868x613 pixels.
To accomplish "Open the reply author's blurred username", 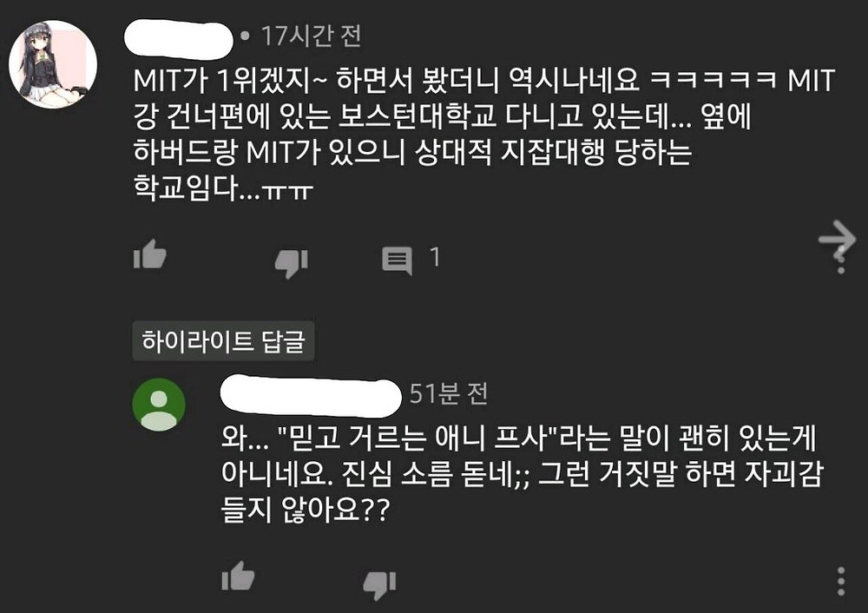I will (311, 396).
